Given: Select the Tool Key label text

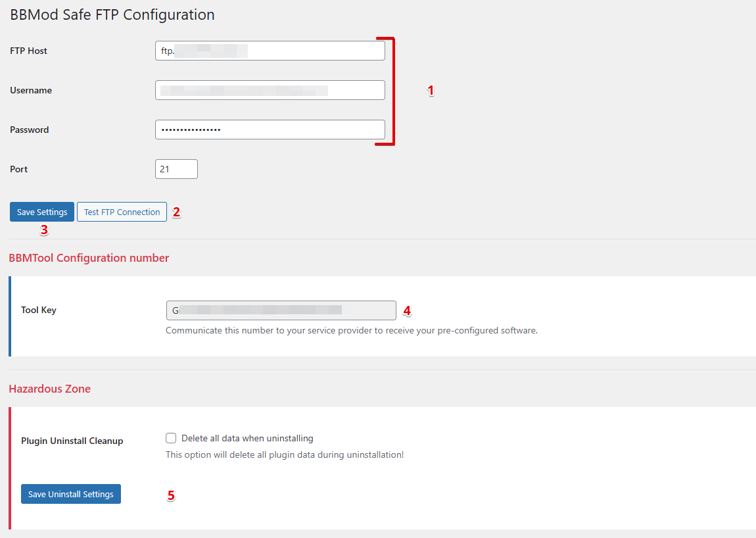Looking at the screenshot, I should (38, 310).
